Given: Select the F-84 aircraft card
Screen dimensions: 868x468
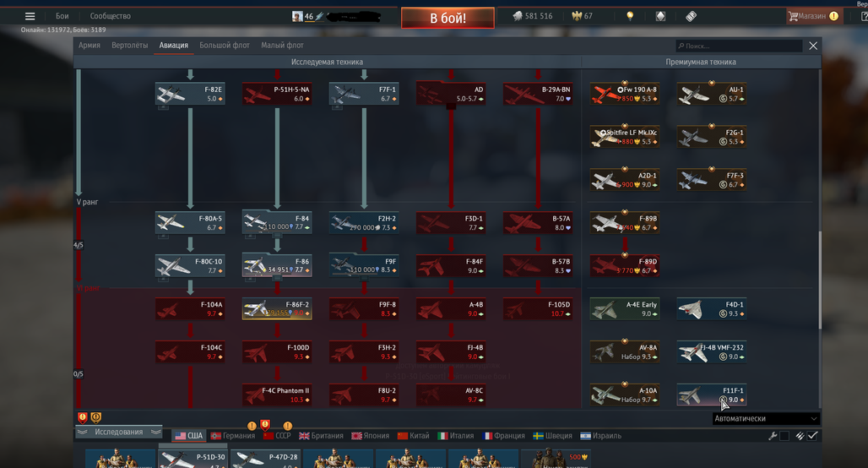Looking at the screenshot, I should tap(277, 223).
